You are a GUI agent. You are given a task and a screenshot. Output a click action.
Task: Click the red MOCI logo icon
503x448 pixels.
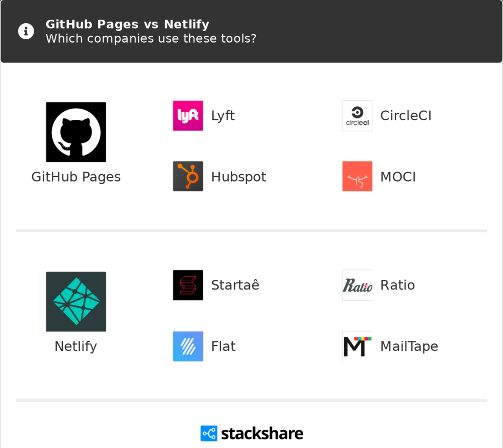(357, 177)
